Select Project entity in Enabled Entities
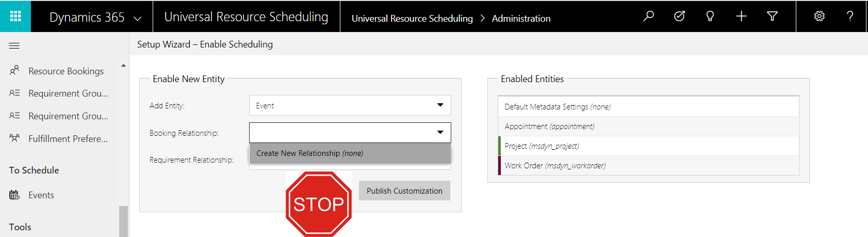The height and width of the screenshot is (237, 868). point(542,146)
